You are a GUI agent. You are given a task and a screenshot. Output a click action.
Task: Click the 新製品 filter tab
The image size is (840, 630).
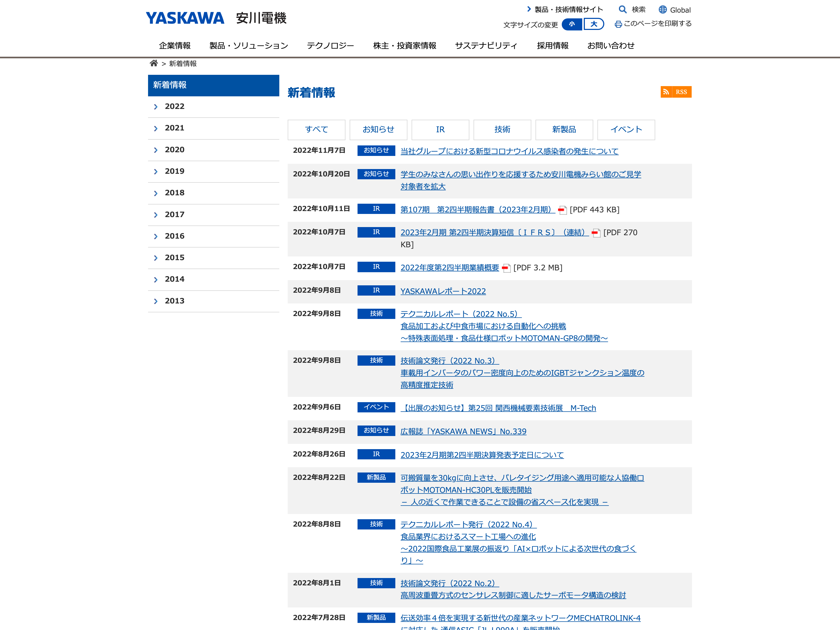[564, 130]
